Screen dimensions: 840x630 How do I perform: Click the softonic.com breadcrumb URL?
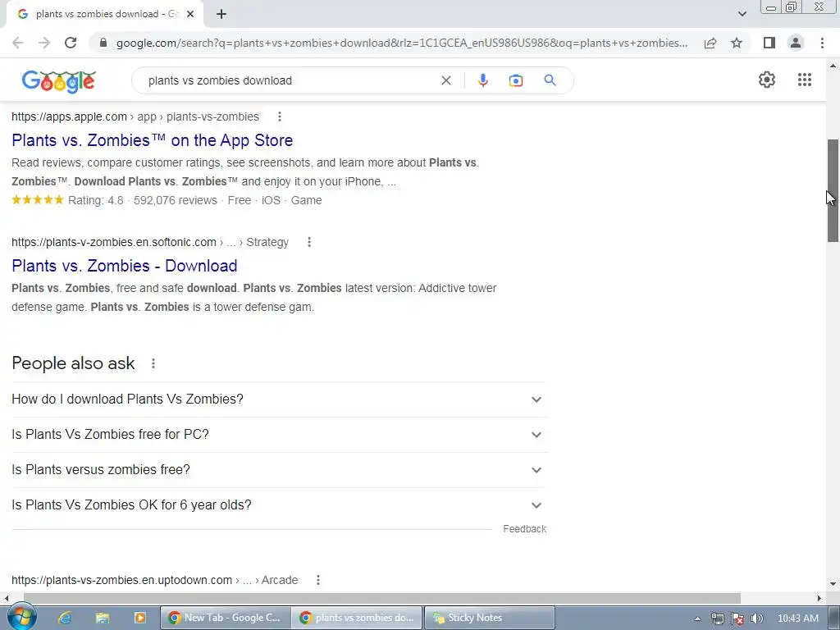(150, 242)
